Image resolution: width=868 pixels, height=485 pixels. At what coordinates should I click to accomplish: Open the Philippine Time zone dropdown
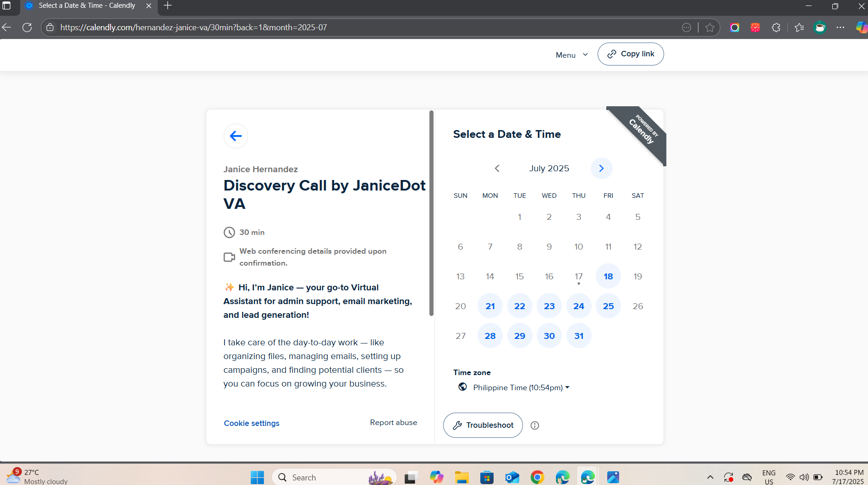tap(521, 387)
